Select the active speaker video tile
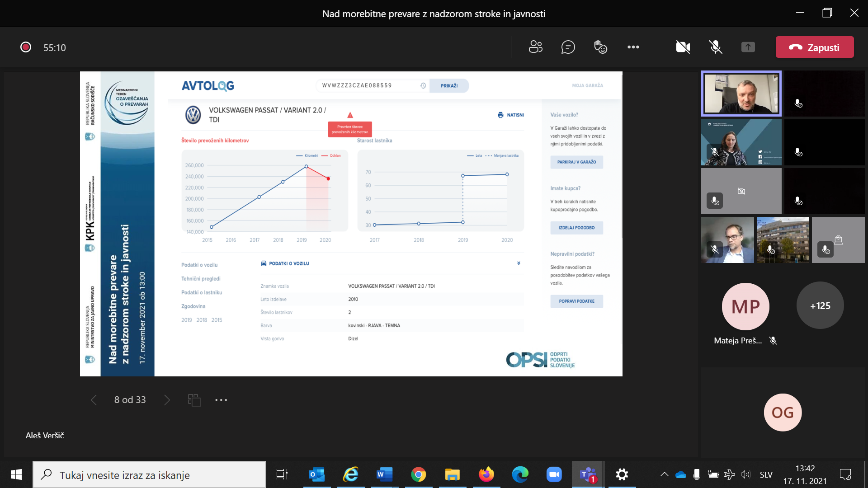Image resolution: width=868 pixels, height=488 pixels. (741, 94)
